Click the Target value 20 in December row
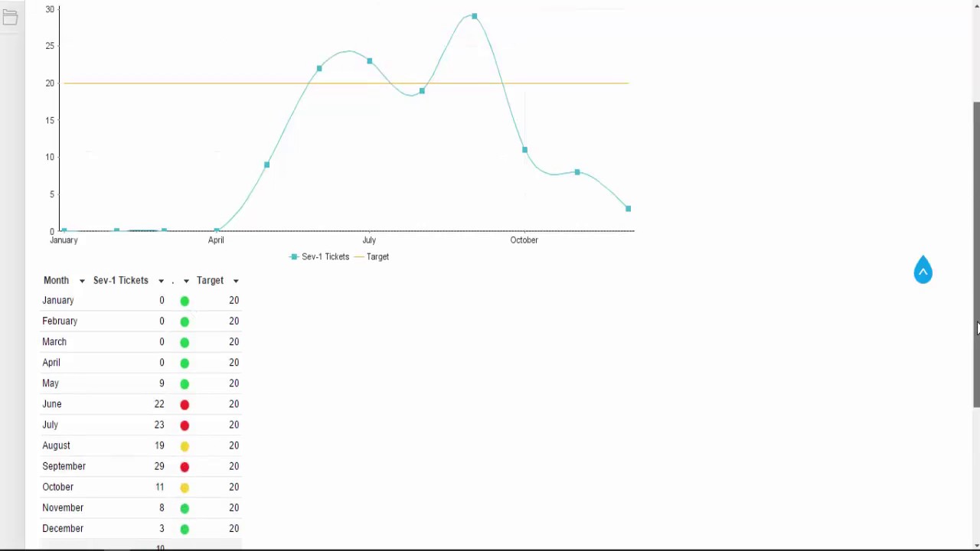The height and width of the screenshot is (551, 980). click(234, 527)
